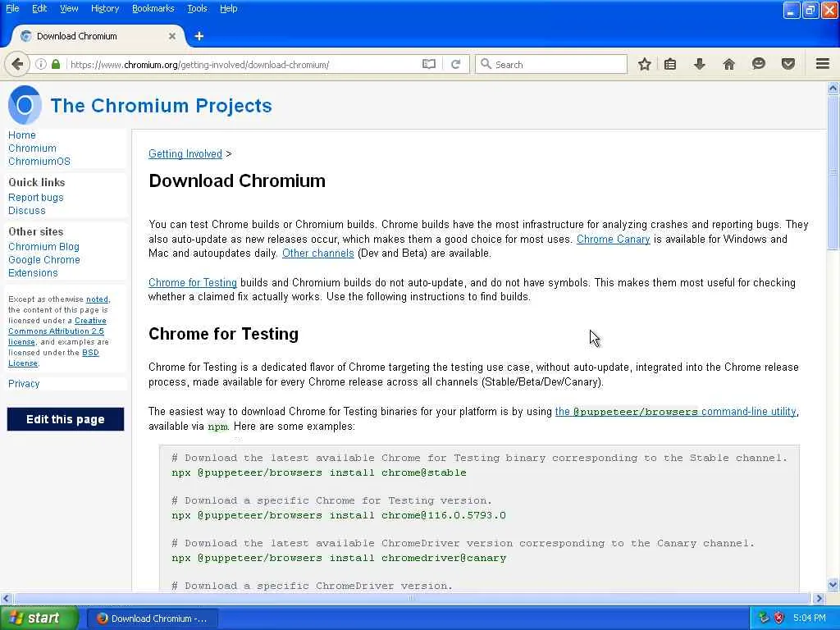The height and width of the screenshot is (630, 840).
Task: Visit the Google Chrome link
Action: tap(44, 260)
